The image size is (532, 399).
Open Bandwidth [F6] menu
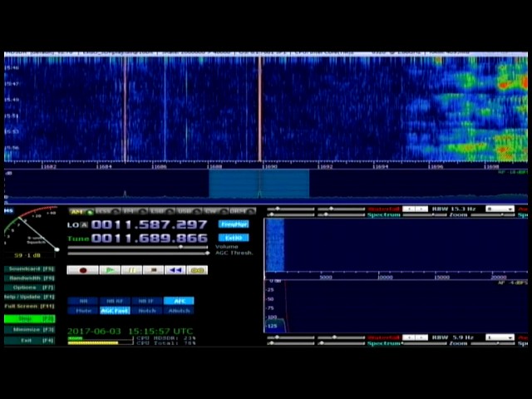[30, 278]
